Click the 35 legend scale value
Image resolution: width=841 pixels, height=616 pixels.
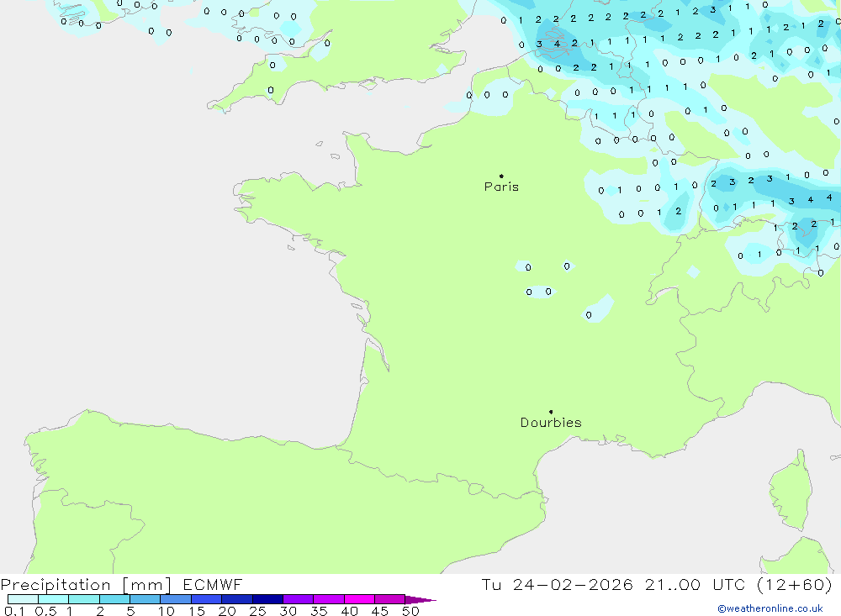coord(319,611)
